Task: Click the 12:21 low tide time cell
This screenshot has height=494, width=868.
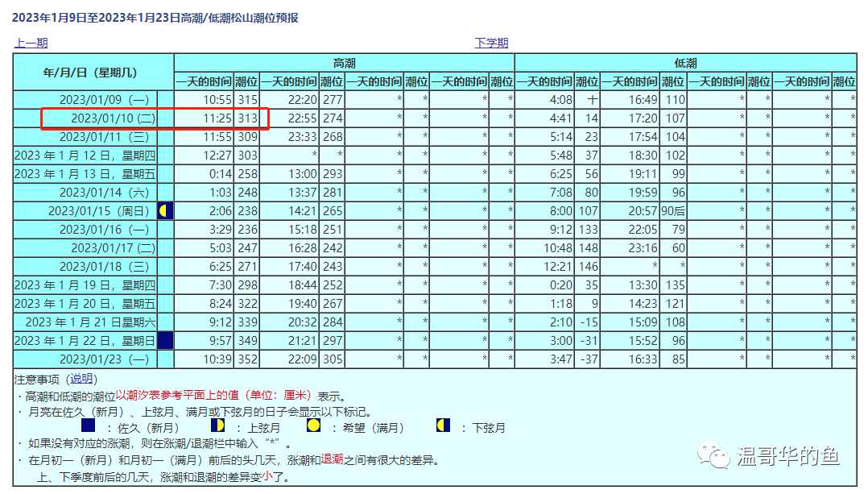Action: [x=556, y=267]
